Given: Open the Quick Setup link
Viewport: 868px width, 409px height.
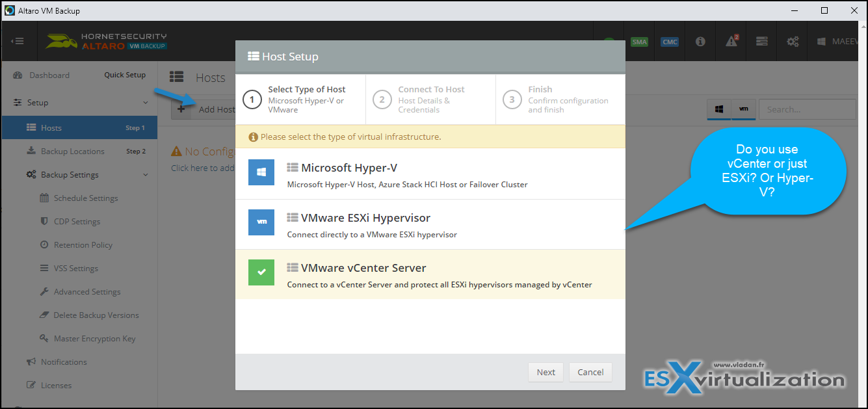Looking at the screenshot, I should point(125,75).
